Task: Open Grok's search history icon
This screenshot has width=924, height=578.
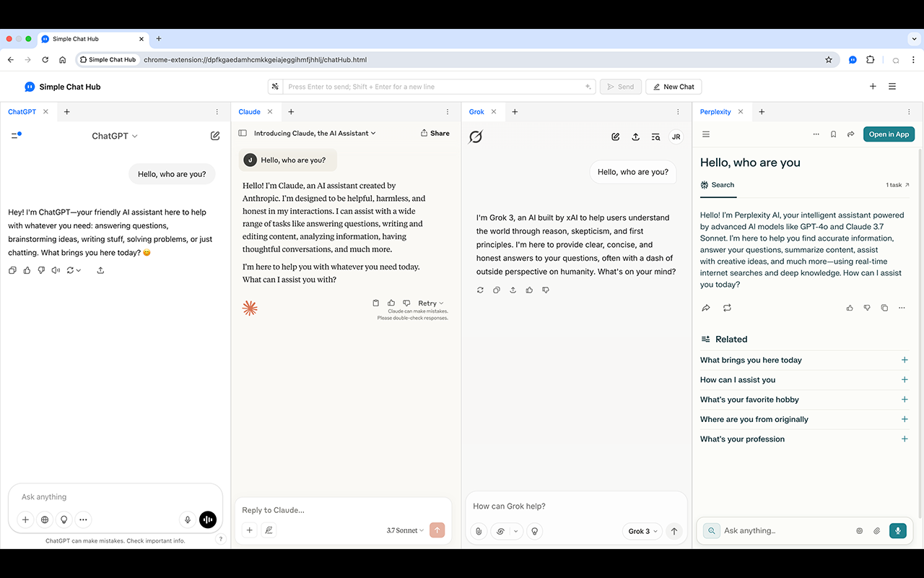Action: tap(655, 137)
